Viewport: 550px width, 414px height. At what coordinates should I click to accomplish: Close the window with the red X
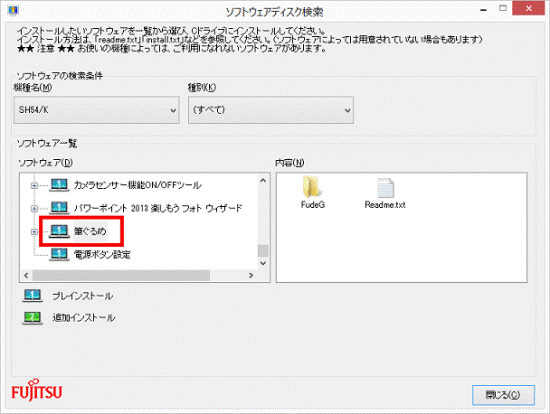click(x=529, y=8)
